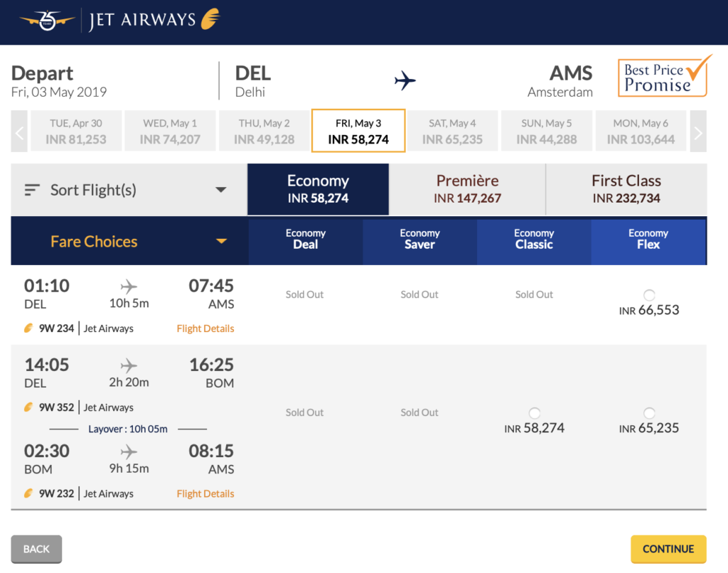Select the SAT, May 4 departure date

pyautogui.click(x=452, y=131)
